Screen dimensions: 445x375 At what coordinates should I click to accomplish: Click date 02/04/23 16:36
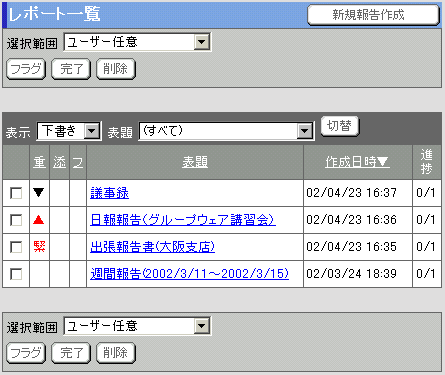(x=351, y=220)
